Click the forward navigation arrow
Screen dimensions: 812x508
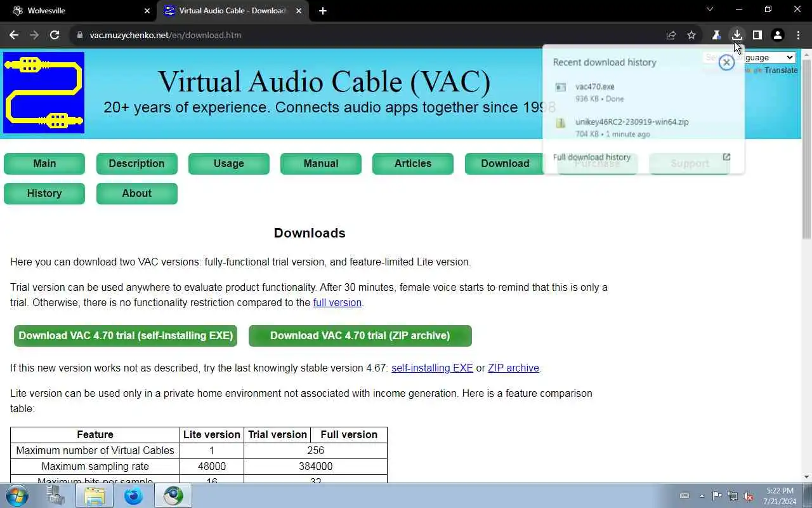click(34, 35)
